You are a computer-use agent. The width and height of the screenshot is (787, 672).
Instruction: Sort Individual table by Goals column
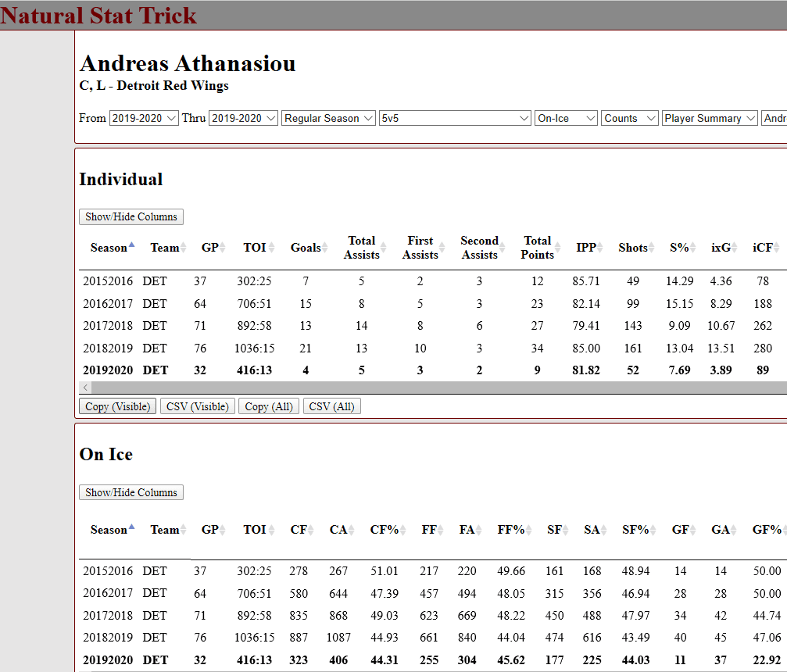306,248
